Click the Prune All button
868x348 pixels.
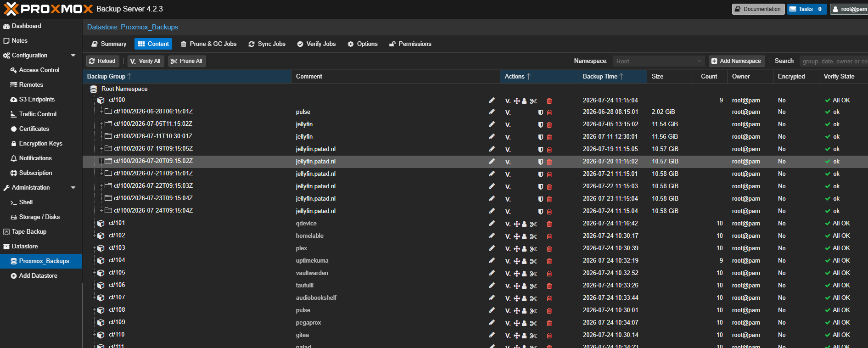coord(187,61)
